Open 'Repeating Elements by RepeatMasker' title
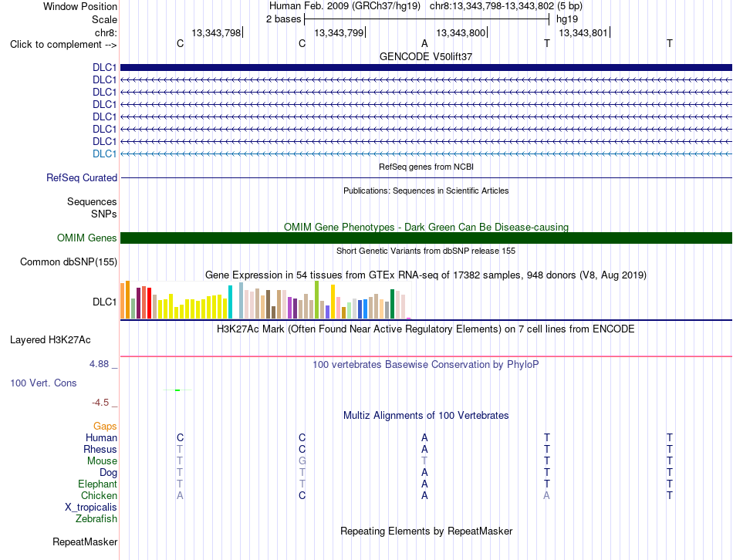The width and height of the screenshot is (733, 560). point(426,531)
